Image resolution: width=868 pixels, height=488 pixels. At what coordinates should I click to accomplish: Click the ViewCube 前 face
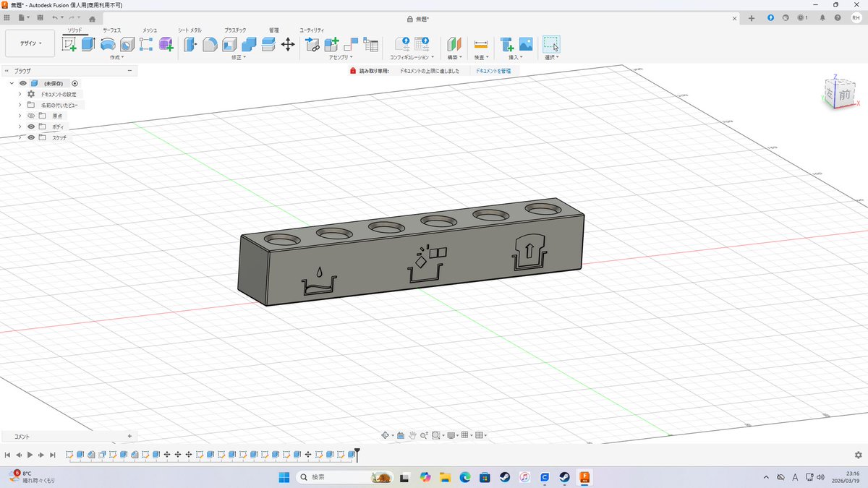(844, 95)
